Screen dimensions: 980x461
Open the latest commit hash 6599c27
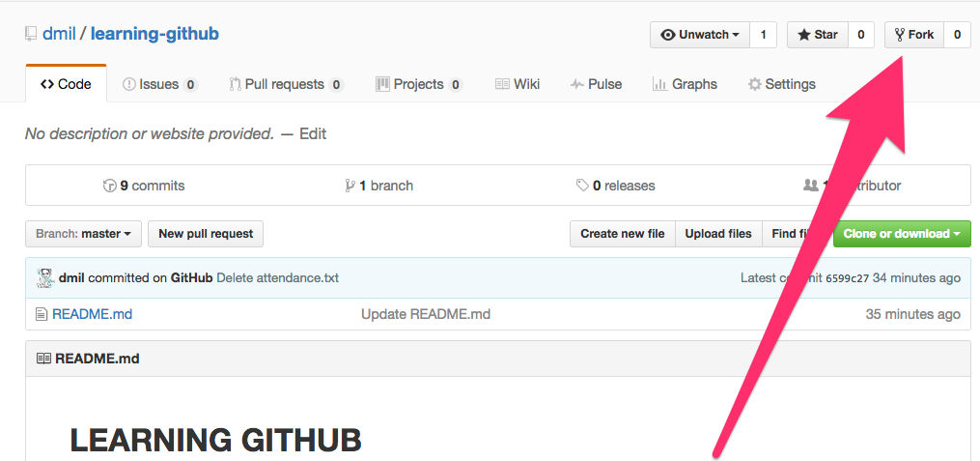click(x=847, y=278)
